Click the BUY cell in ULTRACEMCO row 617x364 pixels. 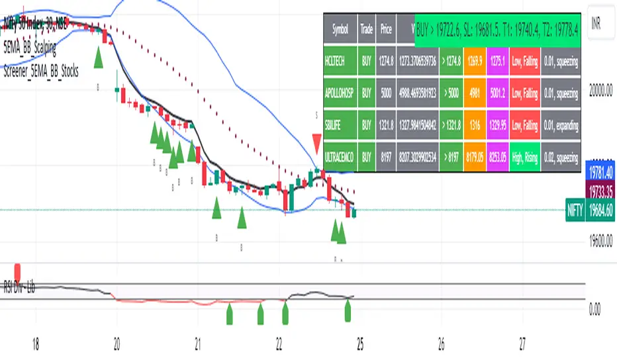point(366,158)
